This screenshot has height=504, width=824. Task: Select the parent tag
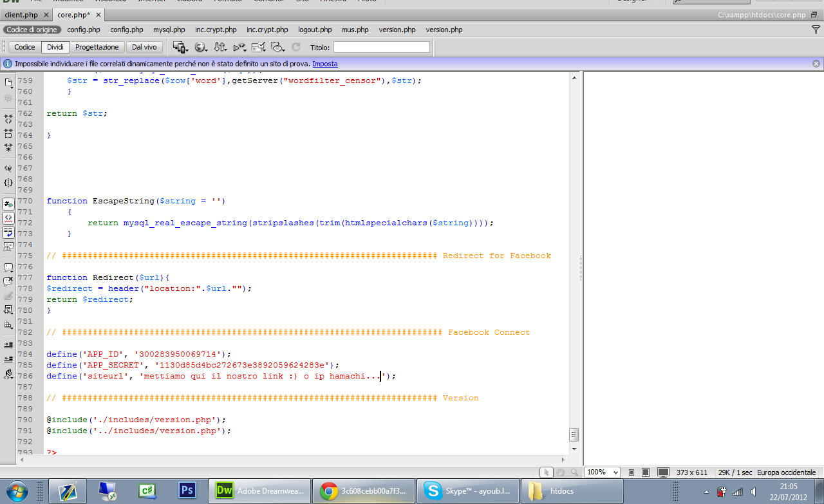pos(8,168)
